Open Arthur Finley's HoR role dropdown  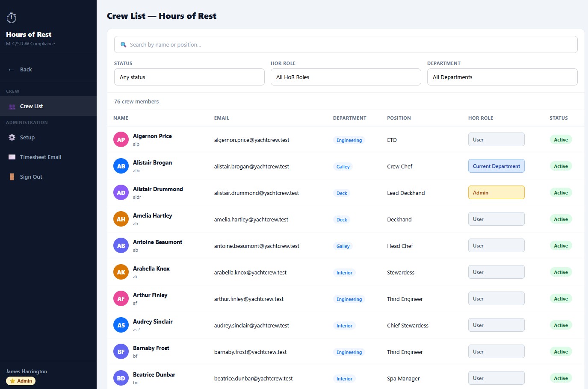[496, 299]
